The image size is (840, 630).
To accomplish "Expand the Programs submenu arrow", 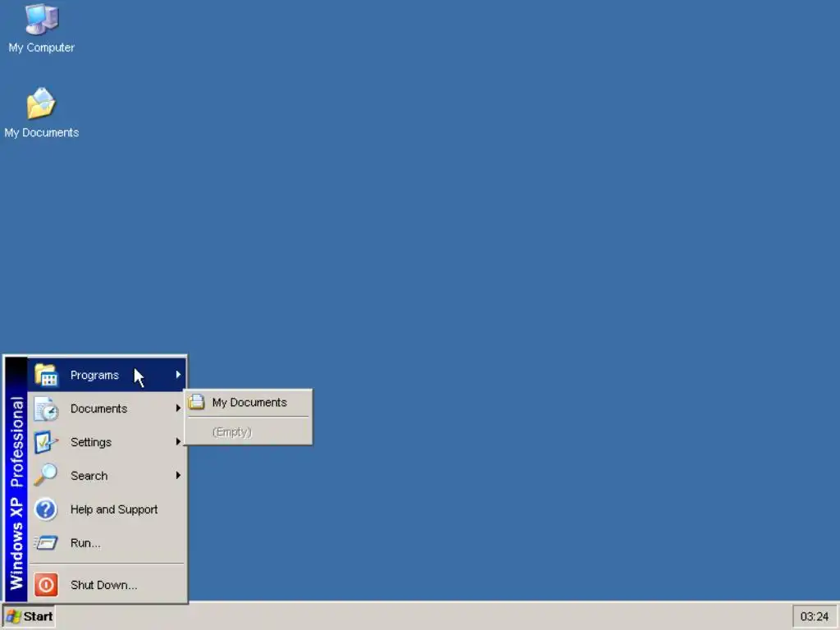I will pos(178,374).
